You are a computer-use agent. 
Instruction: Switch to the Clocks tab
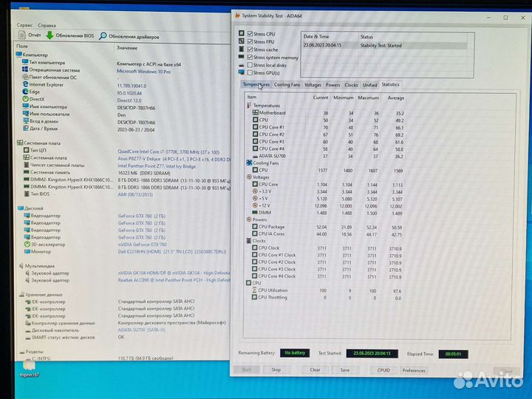coord(351,85)
